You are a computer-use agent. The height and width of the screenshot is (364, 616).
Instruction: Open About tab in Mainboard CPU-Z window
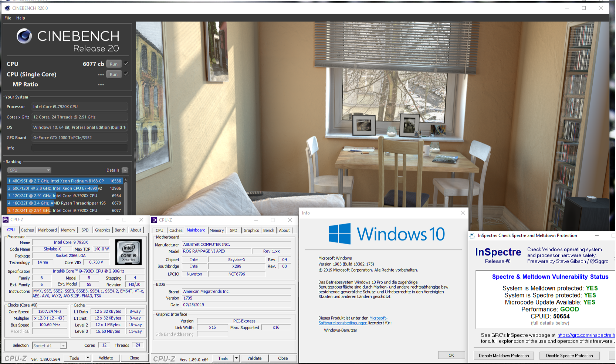coord(284,230)
